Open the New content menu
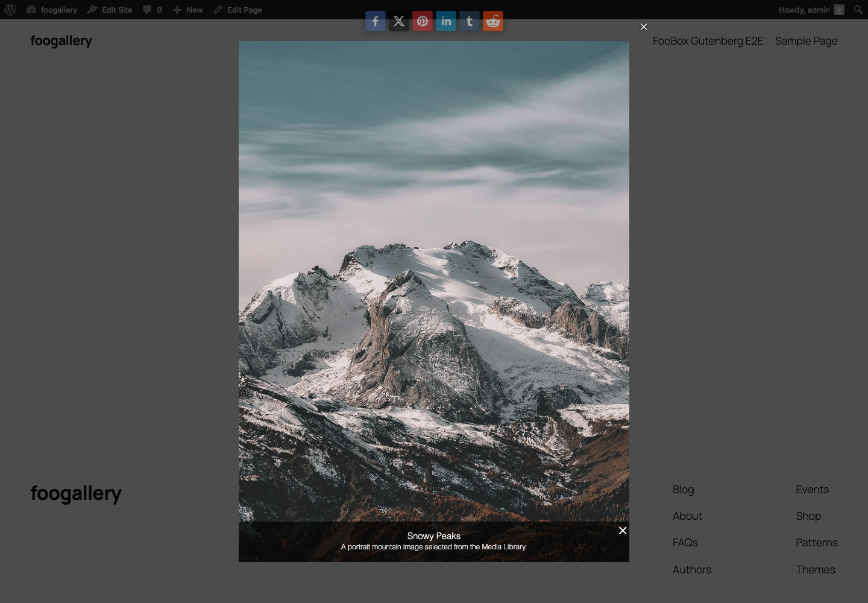Image resolution: width=868 pixels, height=603 pixels. pos(188,10)
